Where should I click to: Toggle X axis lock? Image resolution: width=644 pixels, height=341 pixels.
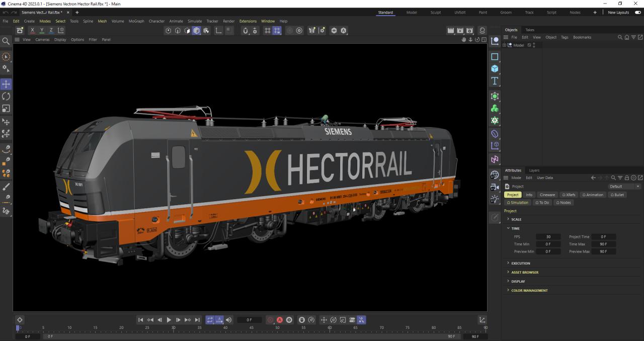click(x=33, y=31)
